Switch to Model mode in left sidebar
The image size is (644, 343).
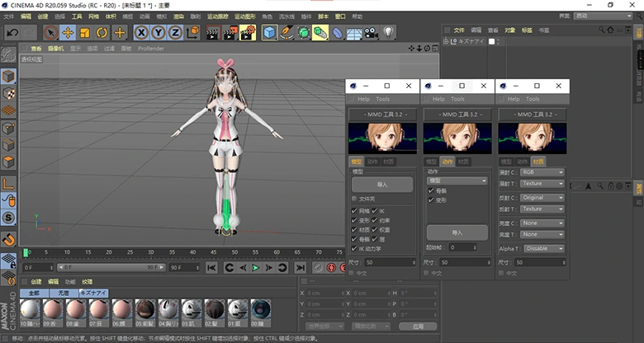(x=8, y=77)
